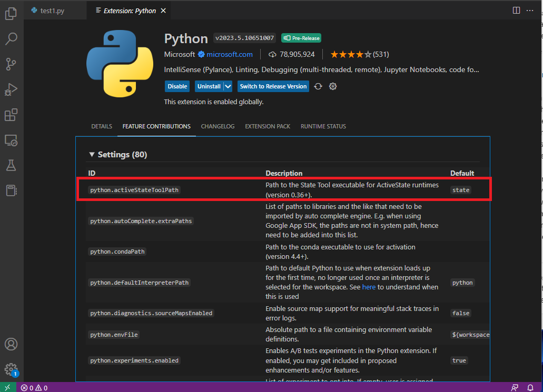Click the Accounts icon

11,344
